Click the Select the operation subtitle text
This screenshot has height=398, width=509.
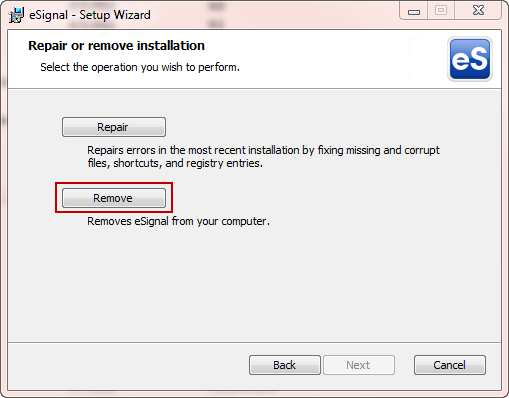tap(140, 67)
